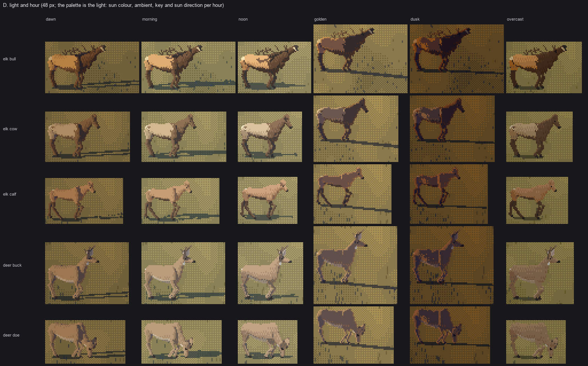Select the elk bull overcast sprite

(x=544, y=67)
